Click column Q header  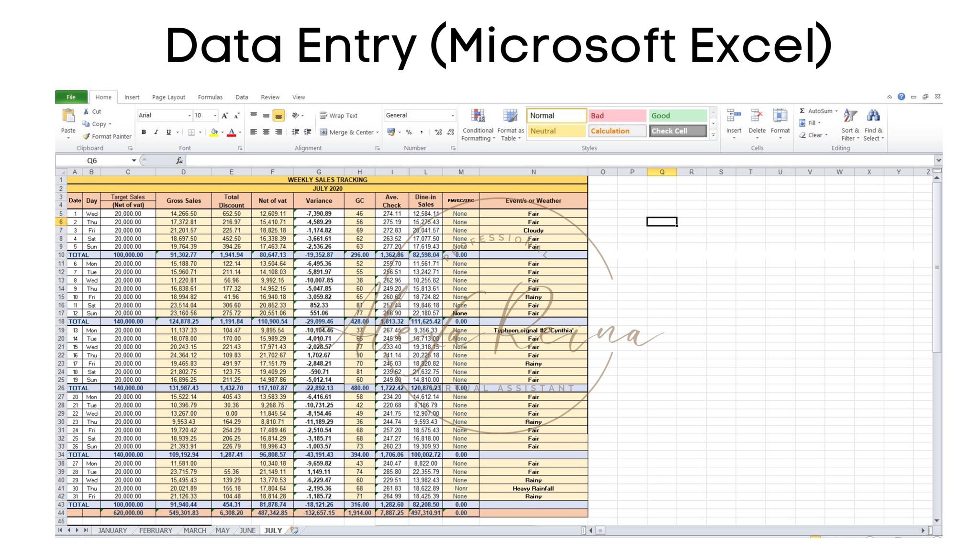(662, 172)
